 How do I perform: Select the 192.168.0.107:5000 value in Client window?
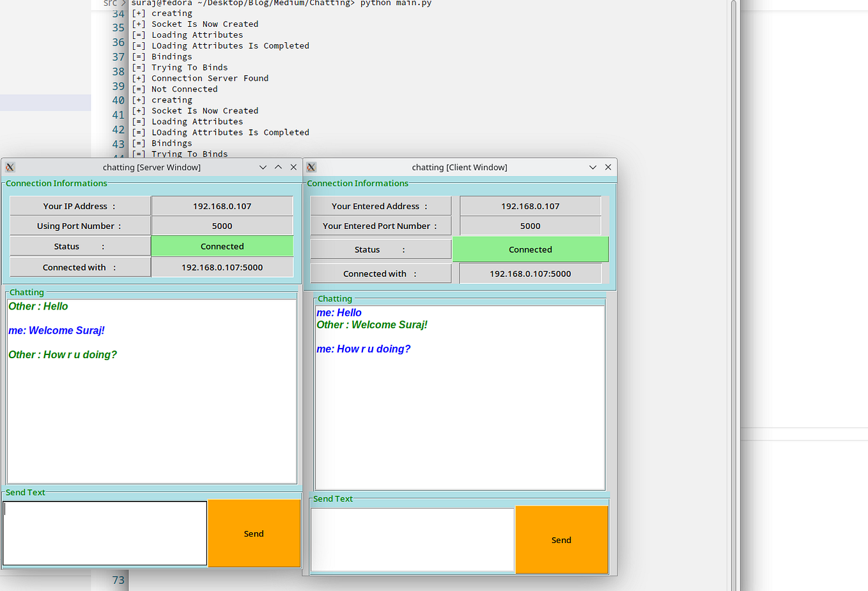point(531,272)
